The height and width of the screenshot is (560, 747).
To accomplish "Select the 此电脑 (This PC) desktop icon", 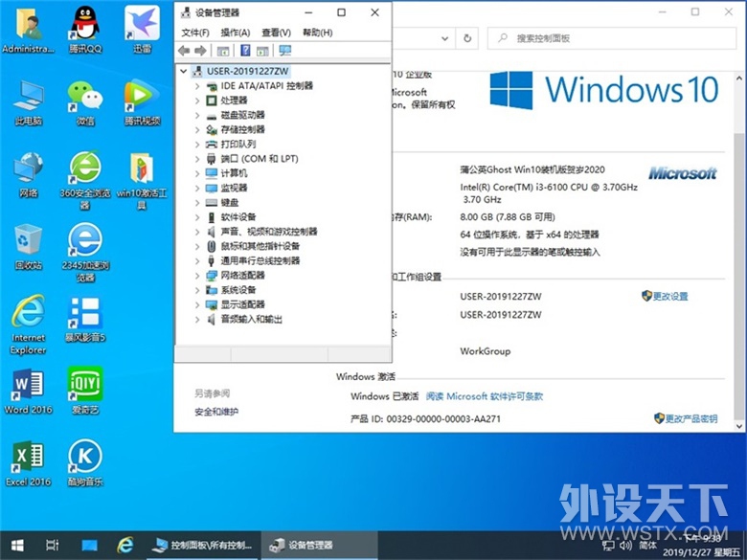I will (29, 101).
